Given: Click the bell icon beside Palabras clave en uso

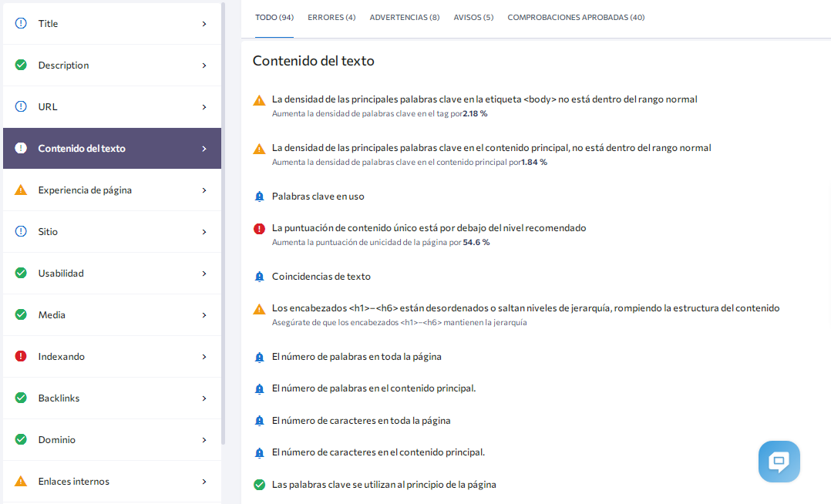Looking at the screenshot, I should click(x=259, y=197).
